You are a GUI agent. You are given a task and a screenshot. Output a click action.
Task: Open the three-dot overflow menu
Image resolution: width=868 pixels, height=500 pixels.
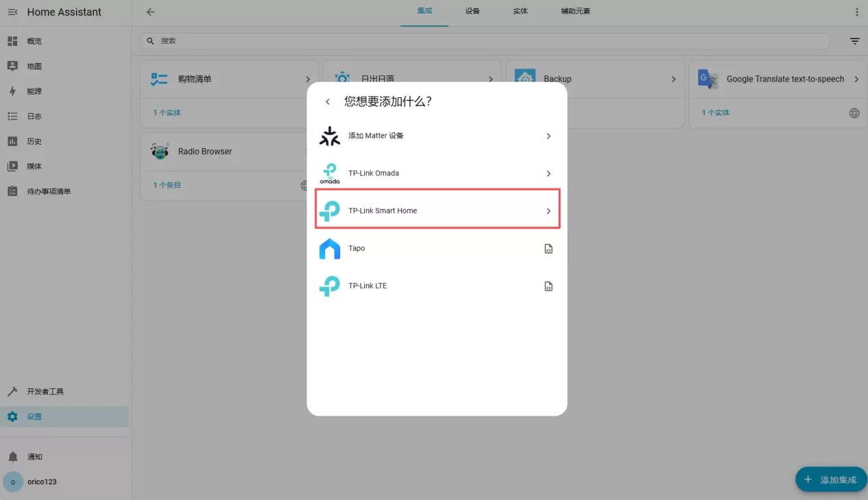tap(856, 12)
